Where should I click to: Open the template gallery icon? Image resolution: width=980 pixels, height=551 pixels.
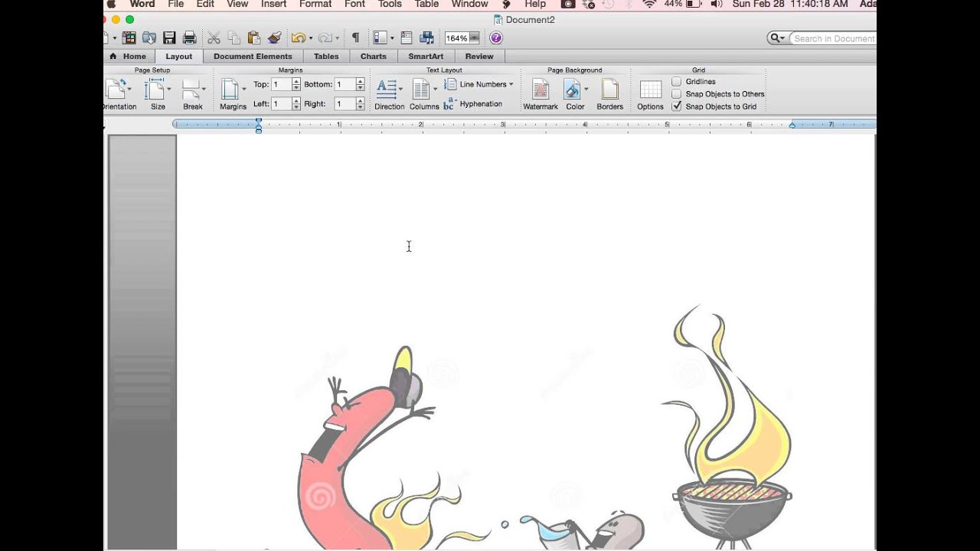tap(129, 37)
